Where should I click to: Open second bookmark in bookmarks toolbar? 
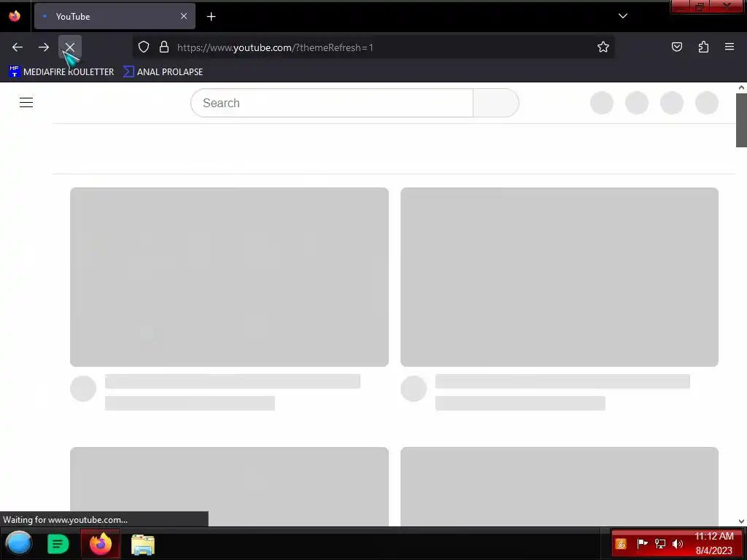click(x=163, y=72)
